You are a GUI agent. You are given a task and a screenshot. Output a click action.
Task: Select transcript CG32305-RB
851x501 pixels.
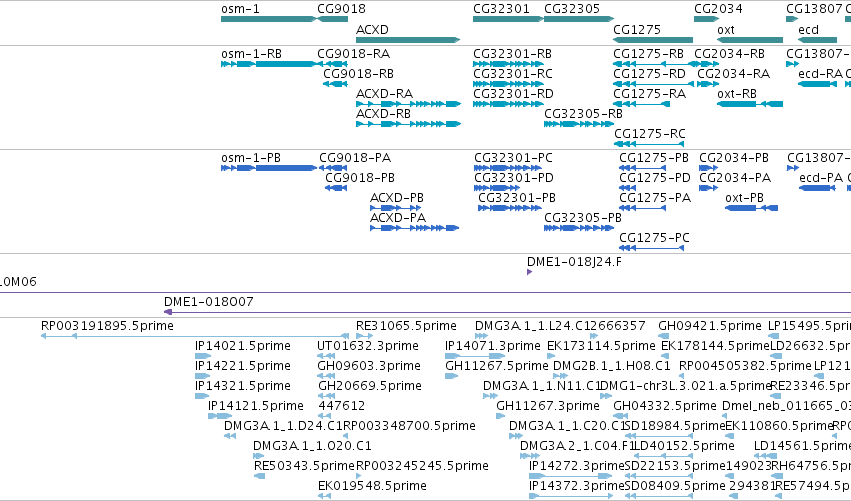point(579,124)
